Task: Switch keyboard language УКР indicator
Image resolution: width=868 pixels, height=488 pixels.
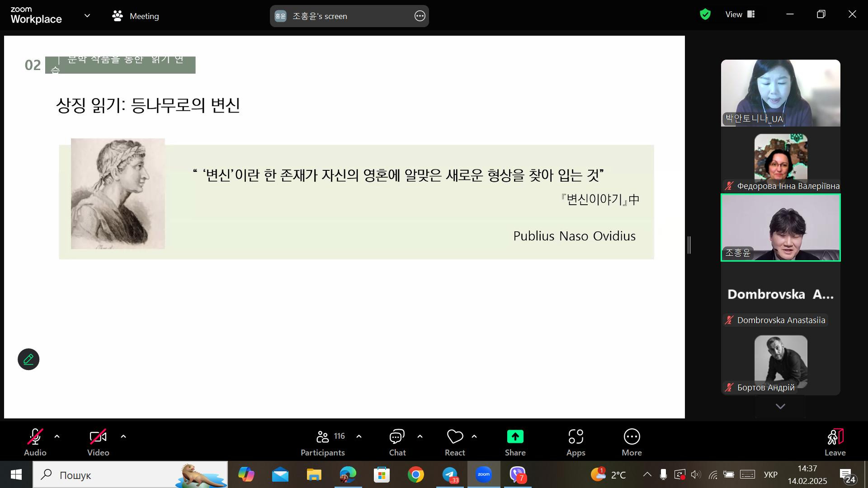Action: pyautogui.click(x=770, y=474)
